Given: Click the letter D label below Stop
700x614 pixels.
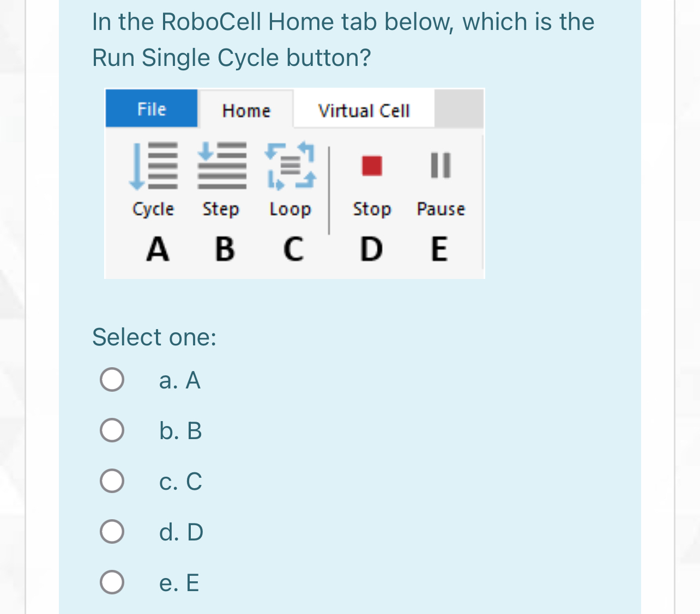Looking at the screenshot, I should coord(371,250).
